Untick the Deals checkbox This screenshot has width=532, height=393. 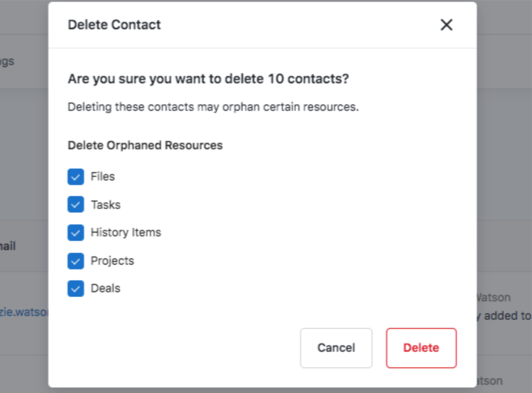(76, 289)
